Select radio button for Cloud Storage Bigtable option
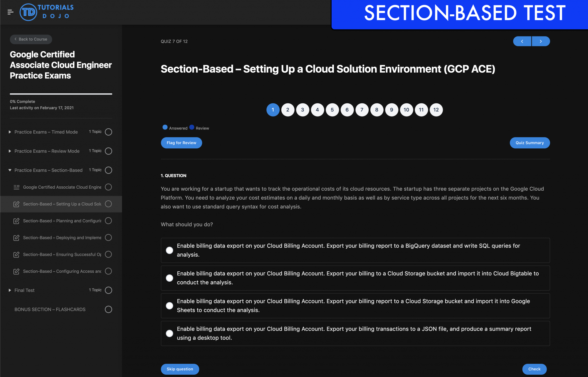The width and height of the screenshot is (588, 377). [x=169, y=278]
